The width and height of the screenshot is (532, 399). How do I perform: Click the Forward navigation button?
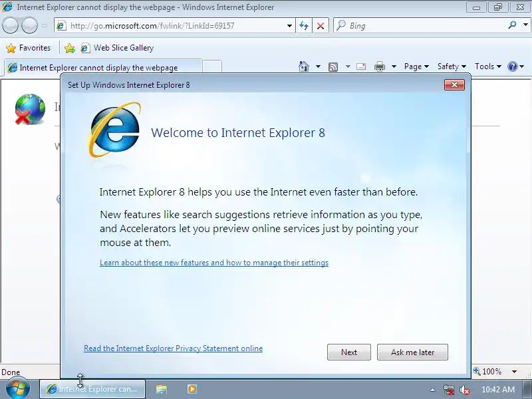30,25
